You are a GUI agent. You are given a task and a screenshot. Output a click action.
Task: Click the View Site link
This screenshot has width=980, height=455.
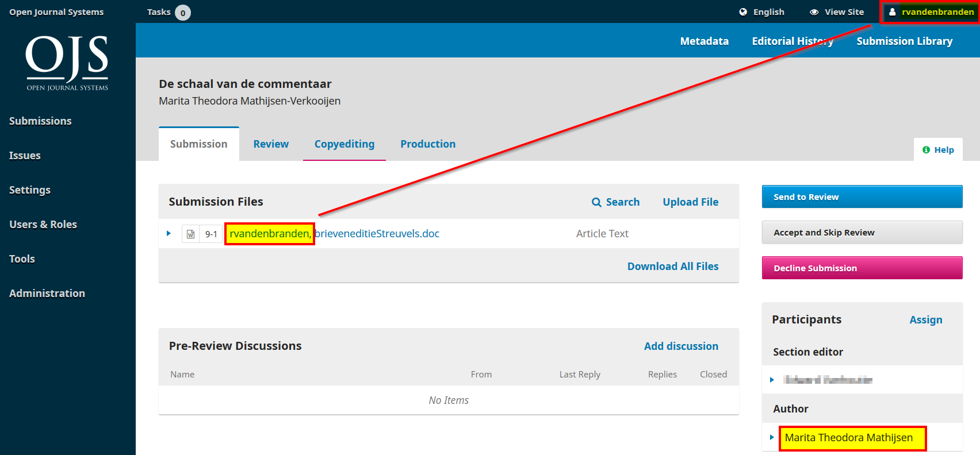coord(837,12)
